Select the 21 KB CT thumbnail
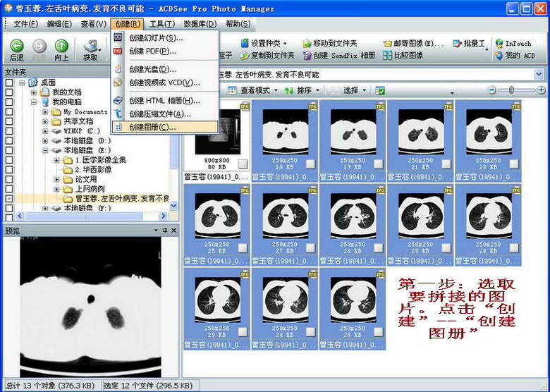This screenshot has width=550, height=392. pyautogui.click(x=420, y=140)
